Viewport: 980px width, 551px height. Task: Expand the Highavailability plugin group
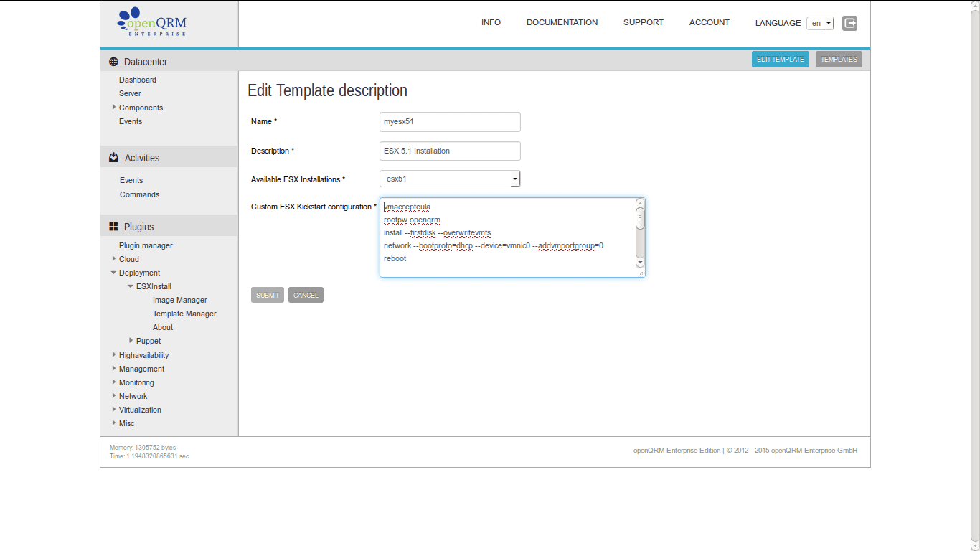click(113, 354)
